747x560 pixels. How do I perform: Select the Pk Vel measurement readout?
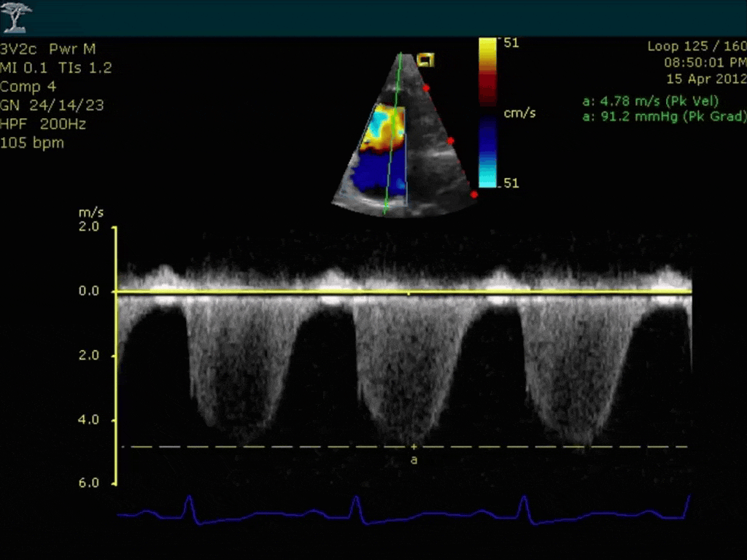pos(650,101)
